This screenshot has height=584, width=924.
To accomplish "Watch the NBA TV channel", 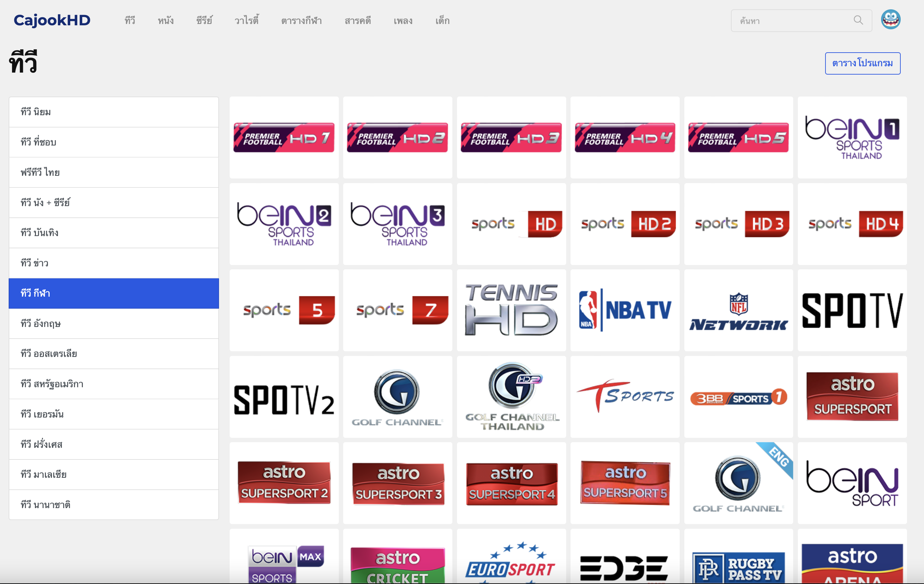I will (x=625, y=310).
